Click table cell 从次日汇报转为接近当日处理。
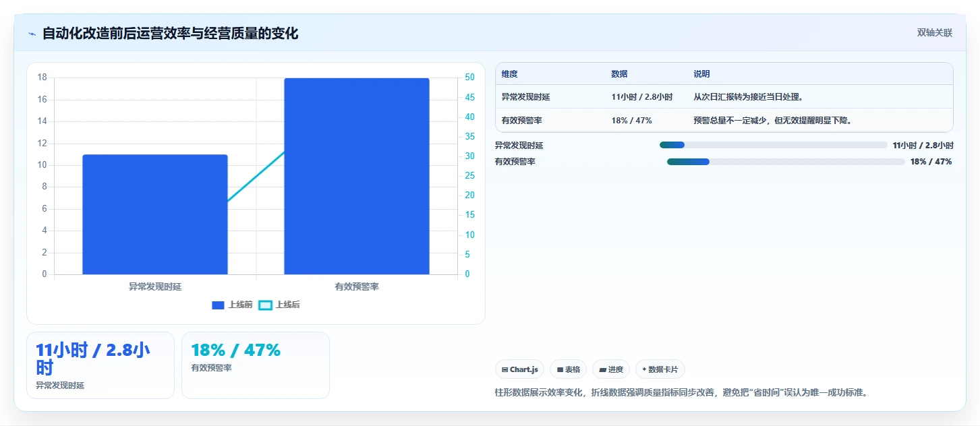The image size is (980, 426). click(749, 97)
